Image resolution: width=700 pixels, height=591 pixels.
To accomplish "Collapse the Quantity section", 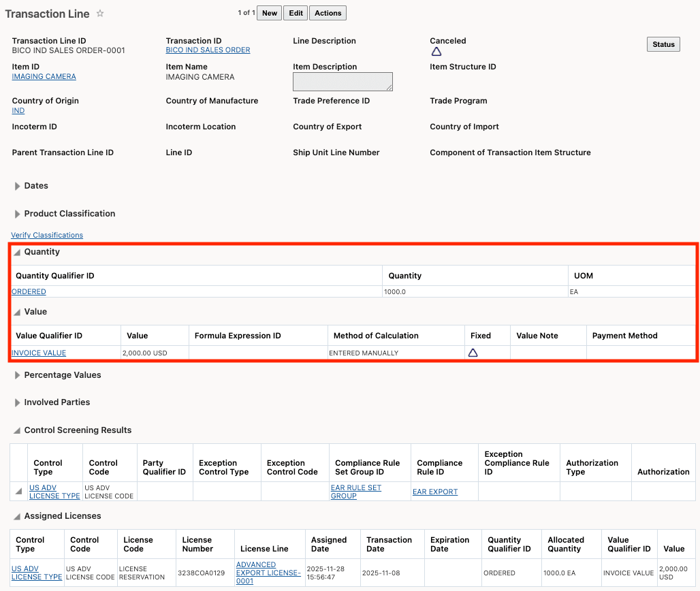I will click(18, 251).
